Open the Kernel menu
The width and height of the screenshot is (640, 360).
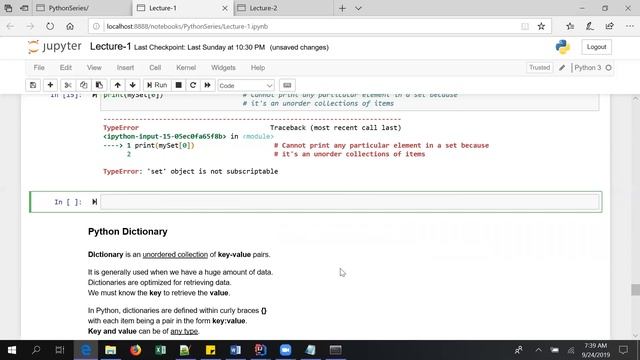coord(186,68)
